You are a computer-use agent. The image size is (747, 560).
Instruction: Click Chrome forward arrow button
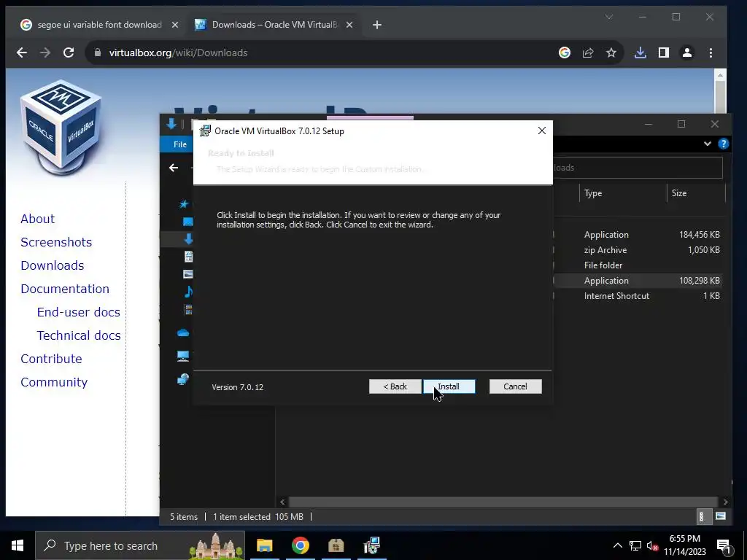[x=45, y=52]
